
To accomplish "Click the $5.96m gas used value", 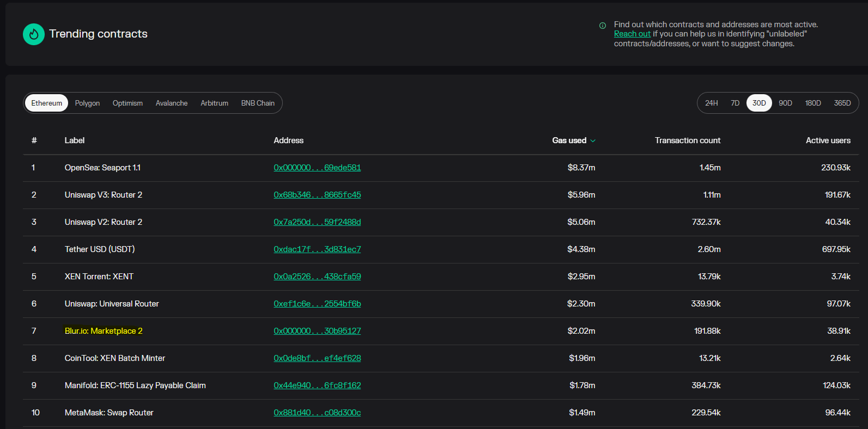I will coord(581,195).
